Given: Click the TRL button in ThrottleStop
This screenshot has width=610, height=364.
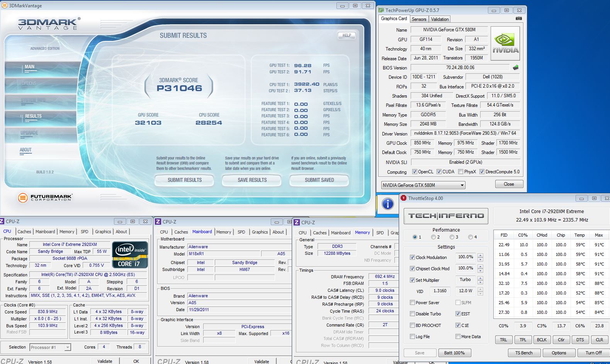Looking at the screenshot, I should coord(503,340).
